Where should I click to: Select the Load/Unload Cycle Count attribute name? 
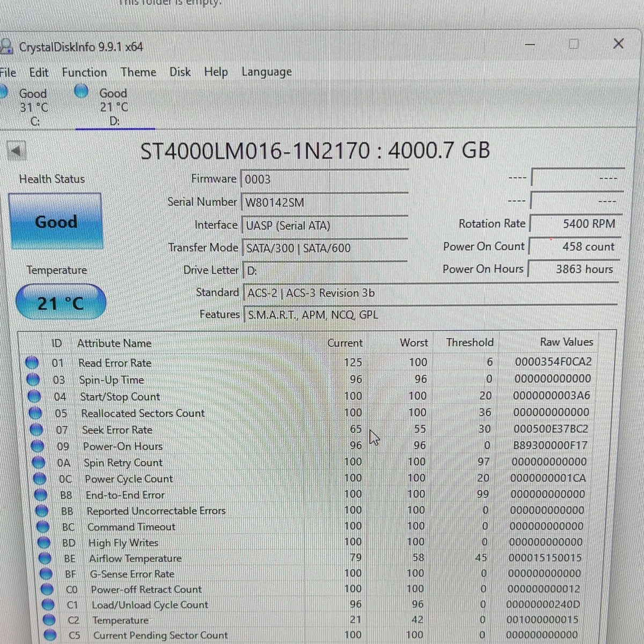pos(150,605)
